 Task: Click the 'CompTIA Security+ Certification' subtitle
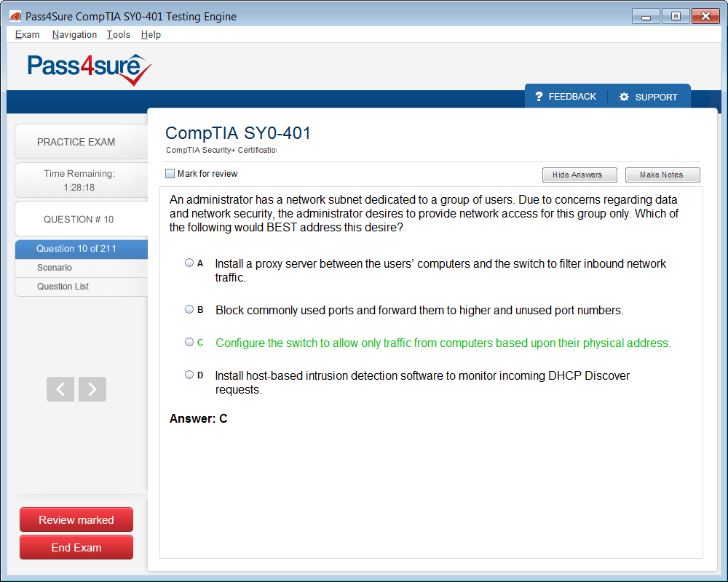[x=221, y=150]
